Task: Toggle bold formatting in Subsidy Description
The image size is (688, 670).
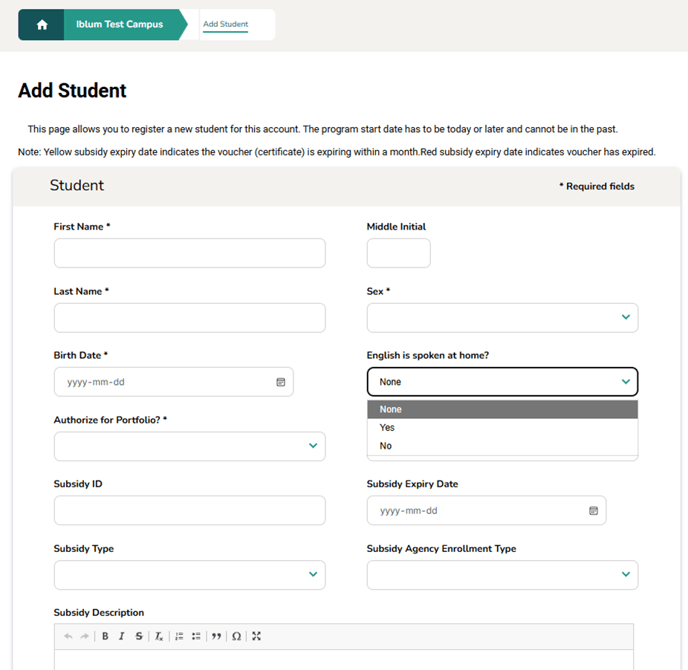Action: coord(105,636)
